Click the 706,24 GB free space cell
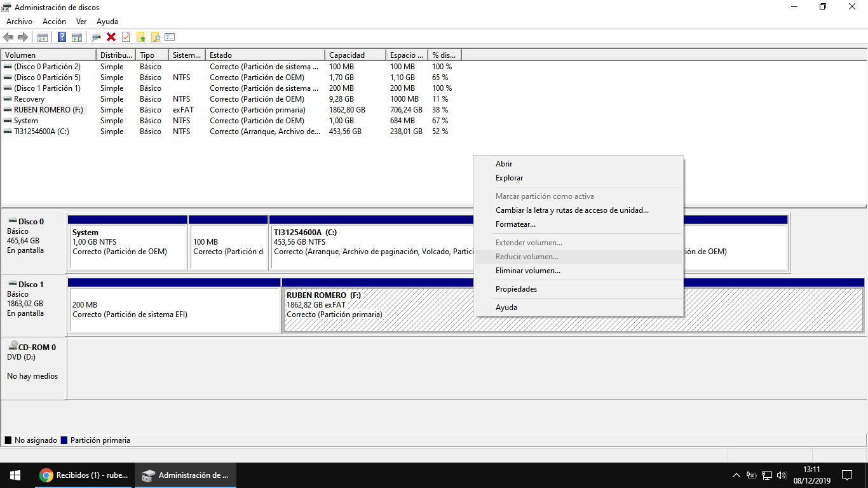 coord(406,110)
